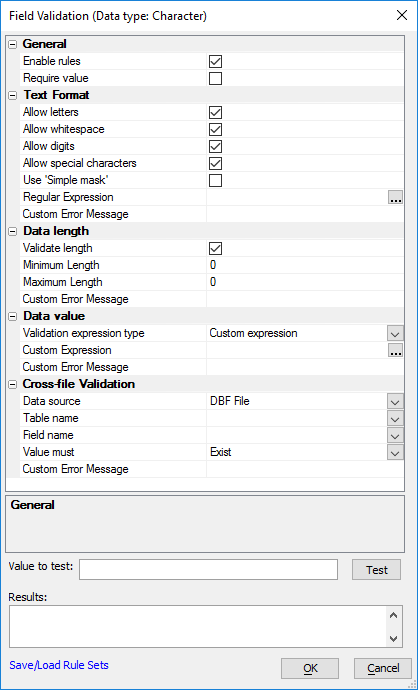Click the Test button
This screenshot has height=690, width=418.
click(x=377, y=570)
